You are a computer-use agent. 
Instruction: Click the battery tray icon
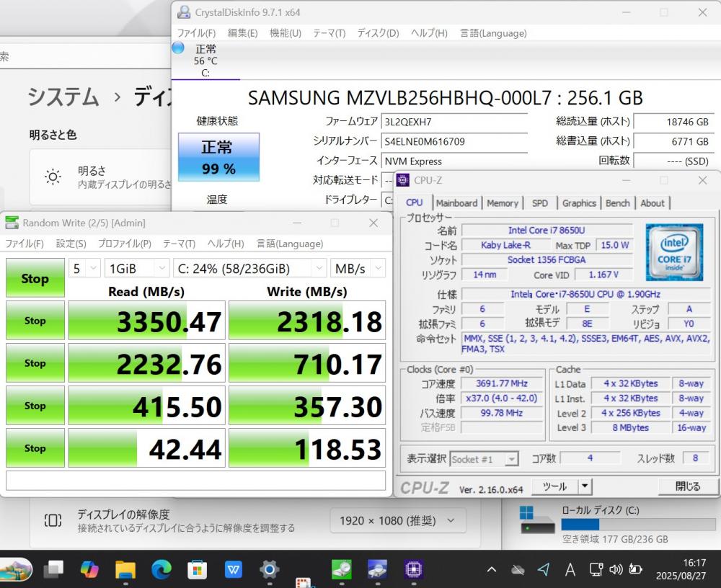635,570
